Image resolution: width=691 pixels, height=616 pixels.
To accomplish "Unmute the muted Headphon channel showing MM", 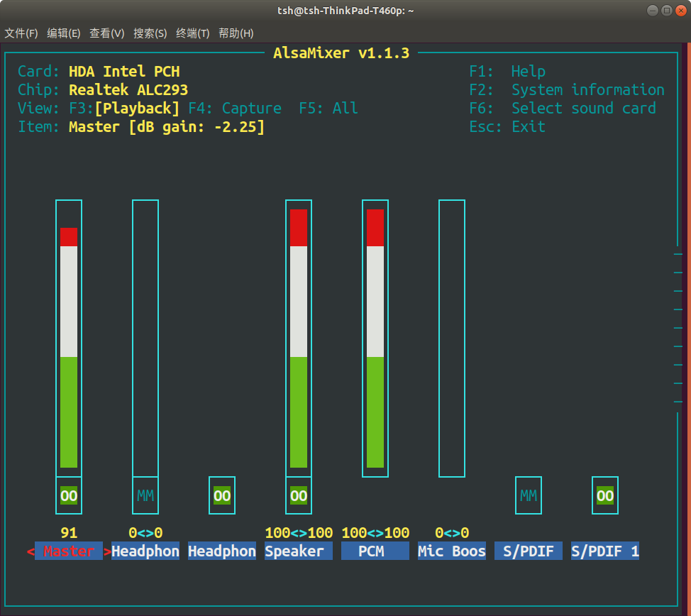I will [x=145, y=495].
